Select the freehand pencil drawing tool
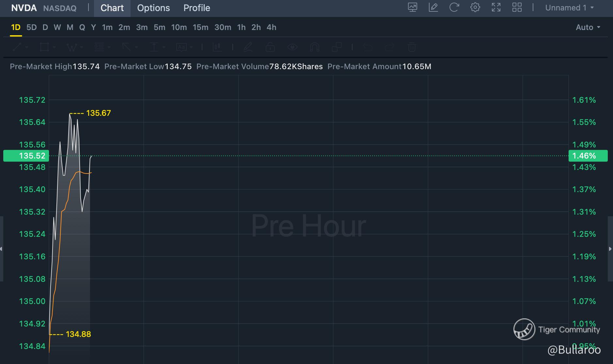613x364 pixels. (248, 47)
